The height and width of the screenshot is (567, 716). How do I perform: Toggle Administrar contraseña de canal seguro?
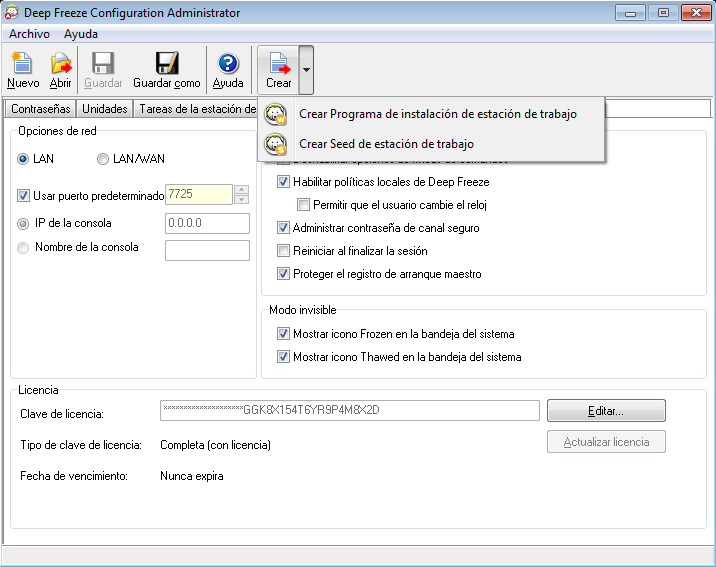tap(283, 227)
